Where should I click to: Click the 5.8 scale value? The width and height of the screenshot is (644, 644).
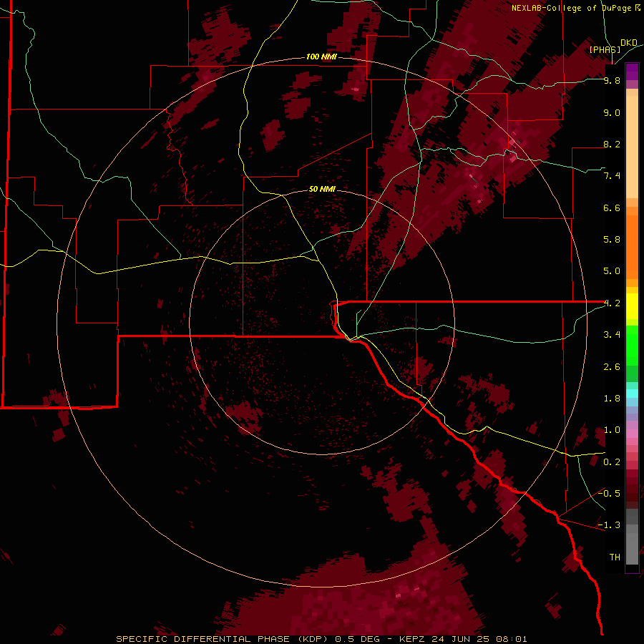click(612, 240)
